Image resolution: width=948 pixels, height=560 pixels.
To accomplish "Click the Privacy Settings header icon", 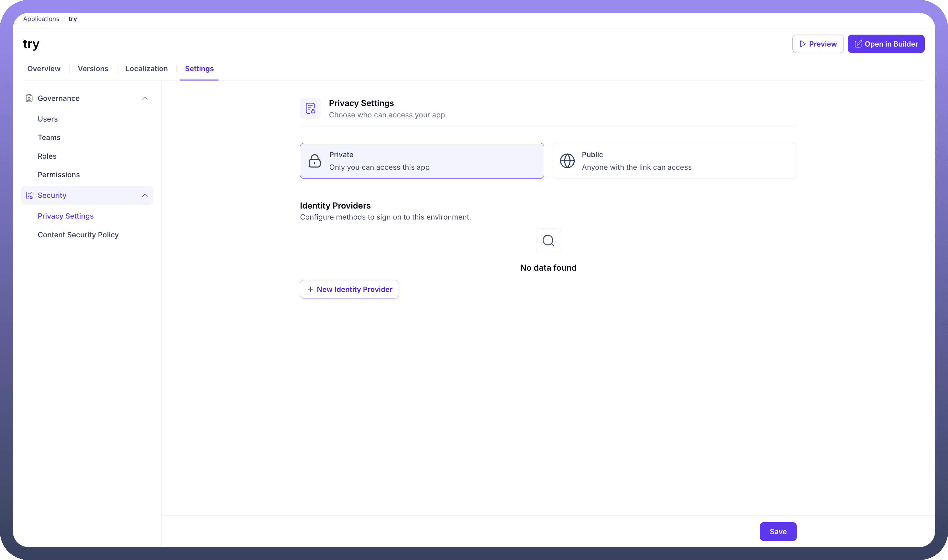I will pyautogui.click(x=310, y=109).
